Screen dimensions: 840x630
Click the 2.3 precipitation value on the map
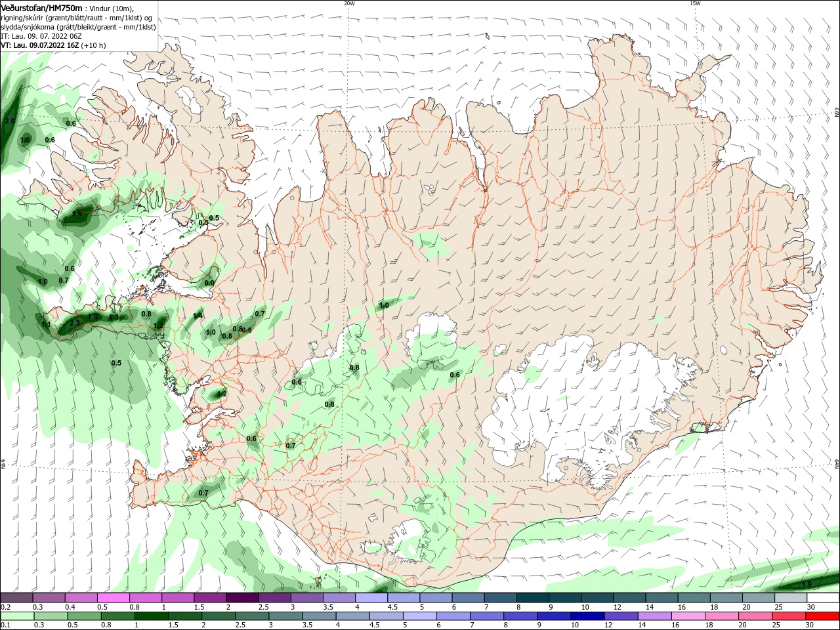click(x=75, y=323)
